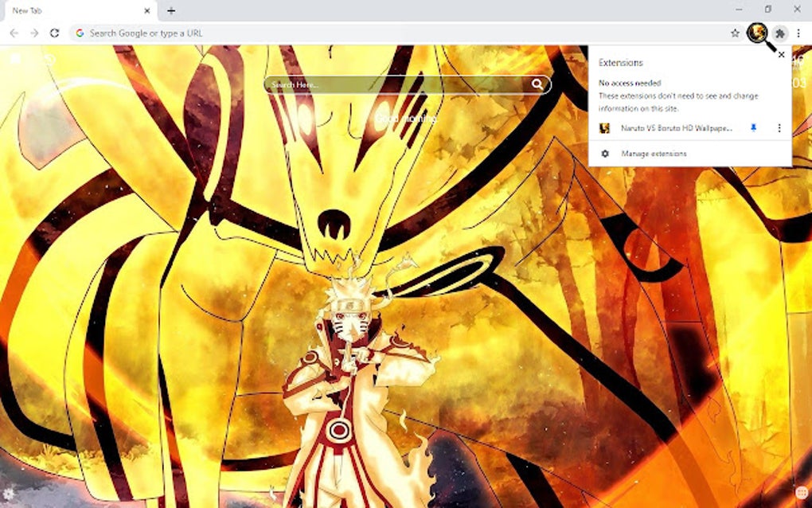Open the Chrome three-dot menu
The width and height of the screenshot is (812, 508).
(x=798, y=33)
